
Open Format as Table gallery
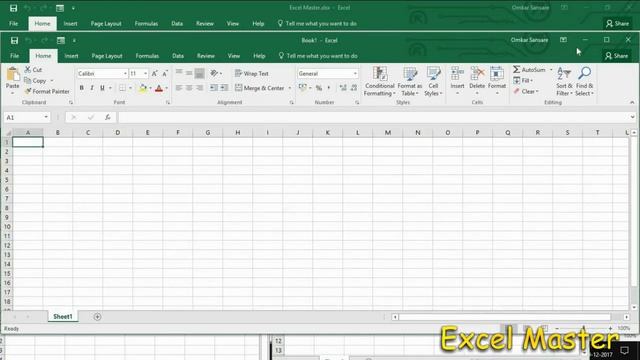[x=410, y=82]
